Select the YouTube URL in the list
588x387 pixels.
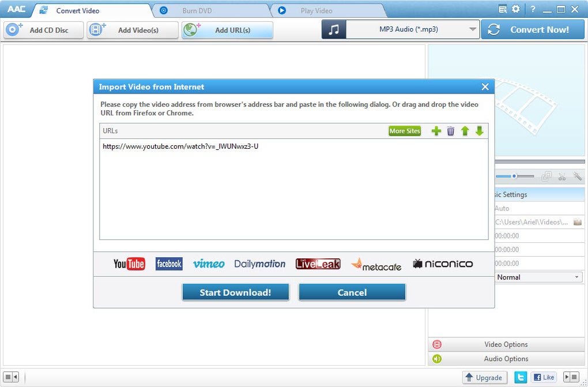point(180,146)
